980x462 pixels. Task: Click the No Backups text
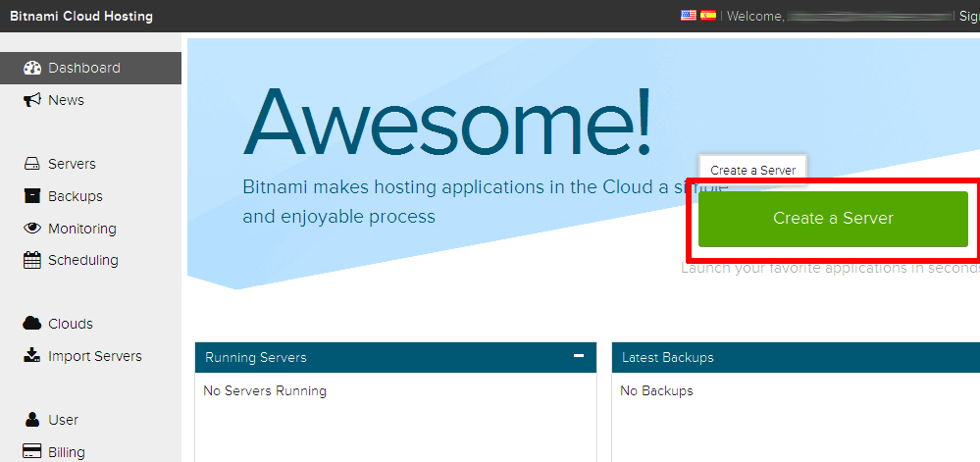coord(657,391)
